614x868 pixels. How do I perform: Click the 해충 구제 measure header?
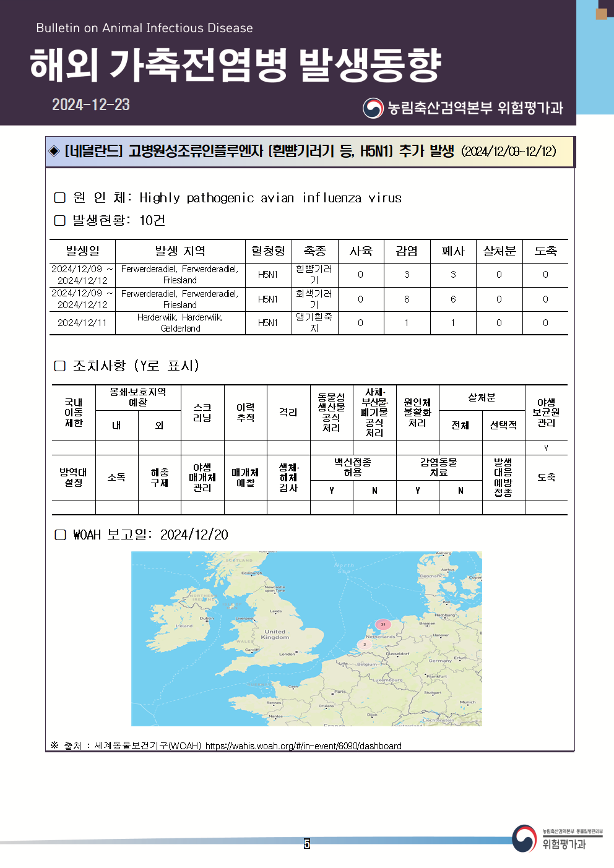pyautogui.click(x=160, y=478)
